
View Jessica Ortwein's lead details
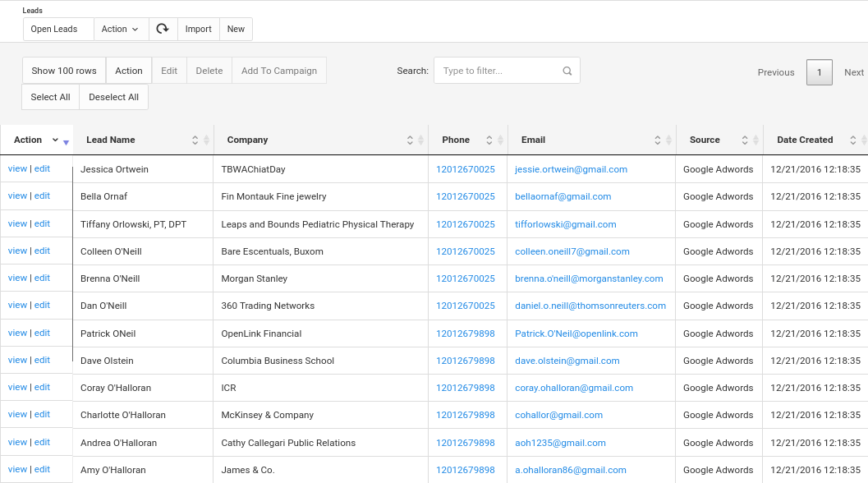17,168
